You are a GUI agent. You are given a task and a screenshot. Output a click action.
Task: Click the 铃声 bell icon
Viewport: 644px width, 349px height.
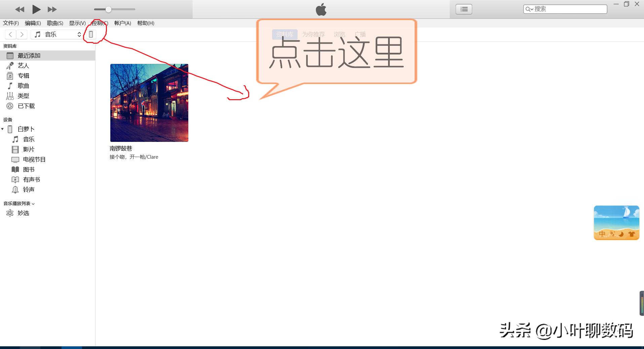15,190
